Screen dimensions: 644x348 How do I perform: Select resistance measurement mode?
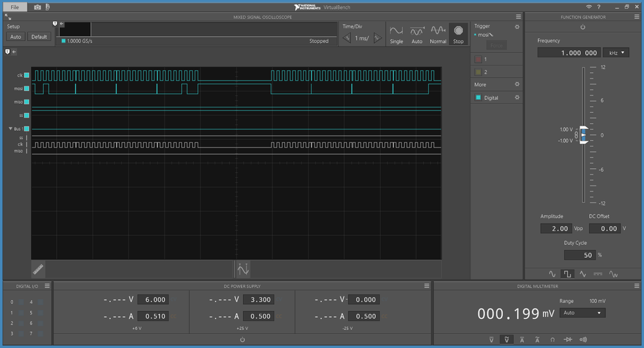point(552,340)
